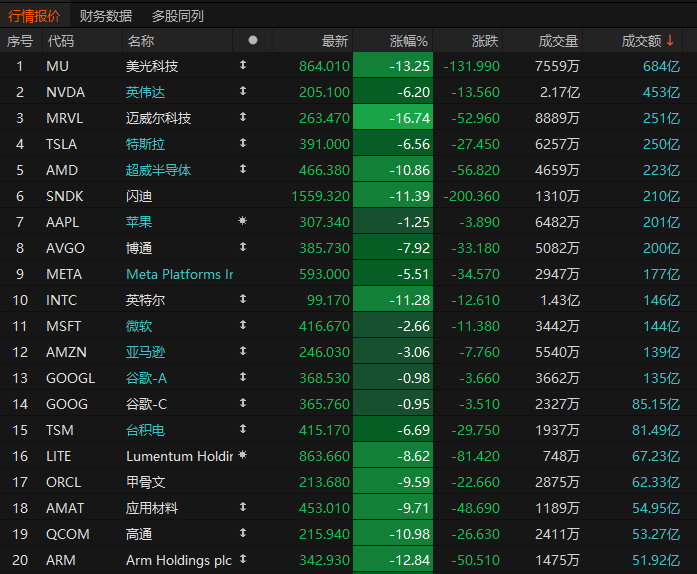Click the marker icon in MU row

click(243, 65)
